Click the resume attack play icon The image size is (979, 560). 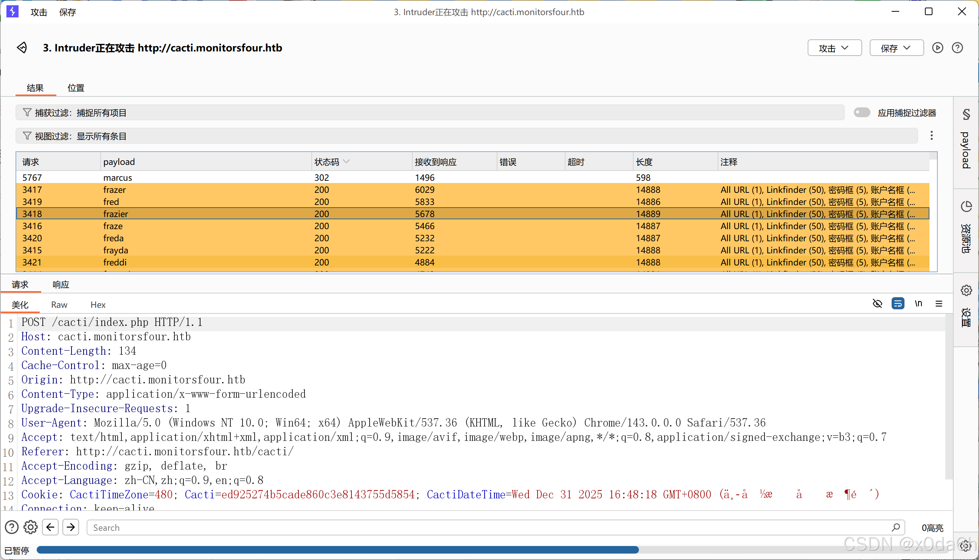pos(937,48)
